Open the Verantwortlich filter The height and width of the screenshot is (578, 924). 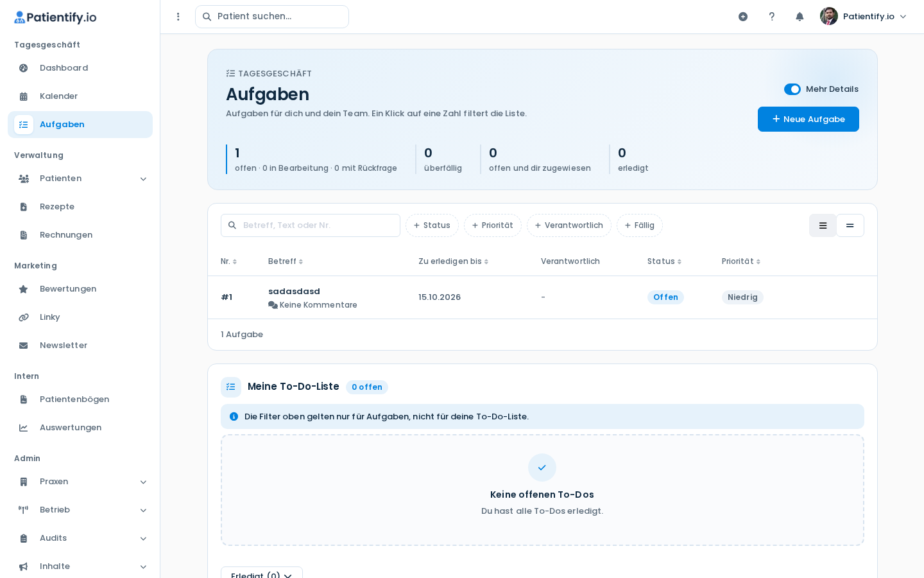pyautogui.click(x=569, y=225)
